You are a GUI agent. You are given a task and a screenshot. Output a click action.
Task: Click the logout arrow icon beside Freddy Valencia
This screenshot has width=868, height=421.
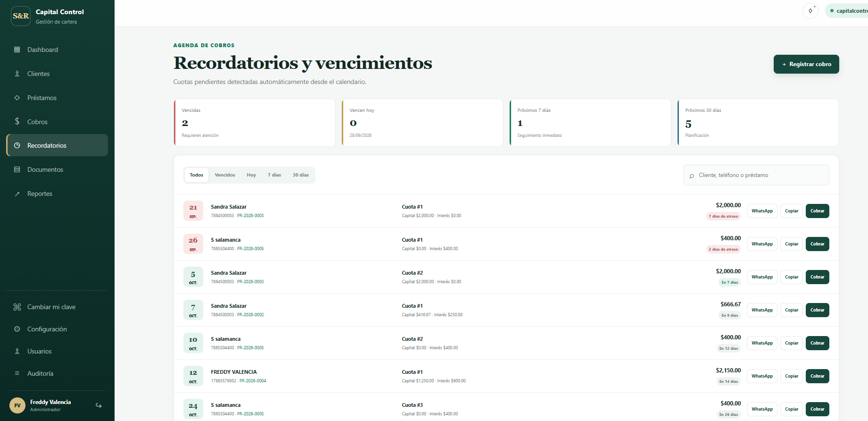99,405
